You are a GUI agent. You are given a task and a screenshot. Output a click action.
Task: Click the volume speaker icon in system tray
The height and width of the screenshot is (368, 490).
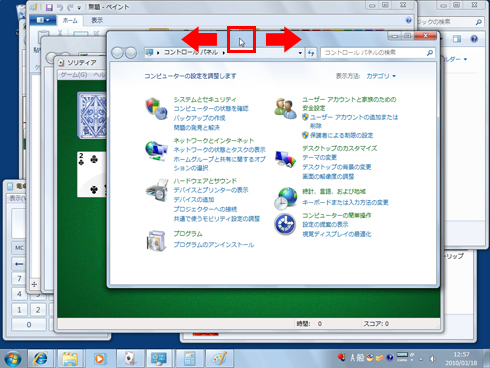coord(432,359)
